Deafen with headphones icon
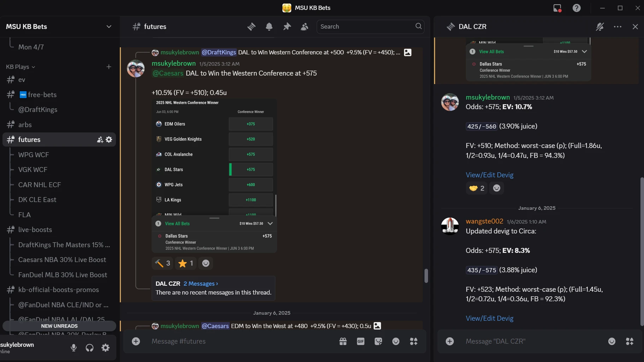This screenshot has width=644, height=362. tap(90, 348)
